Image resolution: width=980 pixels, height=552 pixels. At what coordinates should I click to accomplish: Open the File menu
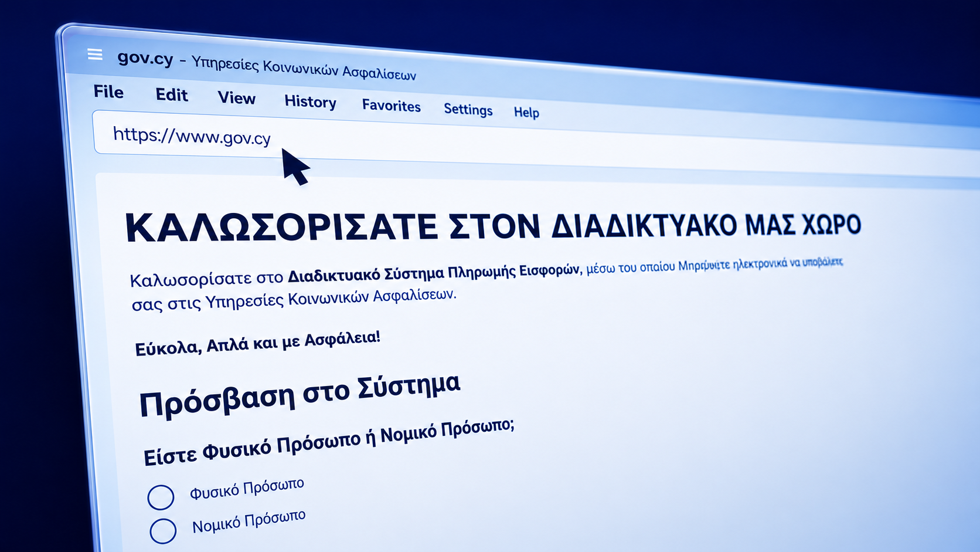[108, 92]
